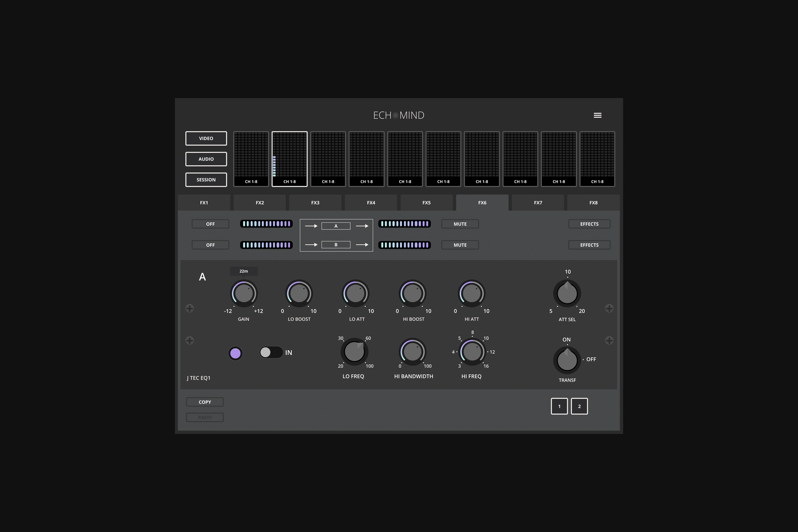Switch to the FX7 tab

coord(538,203)
